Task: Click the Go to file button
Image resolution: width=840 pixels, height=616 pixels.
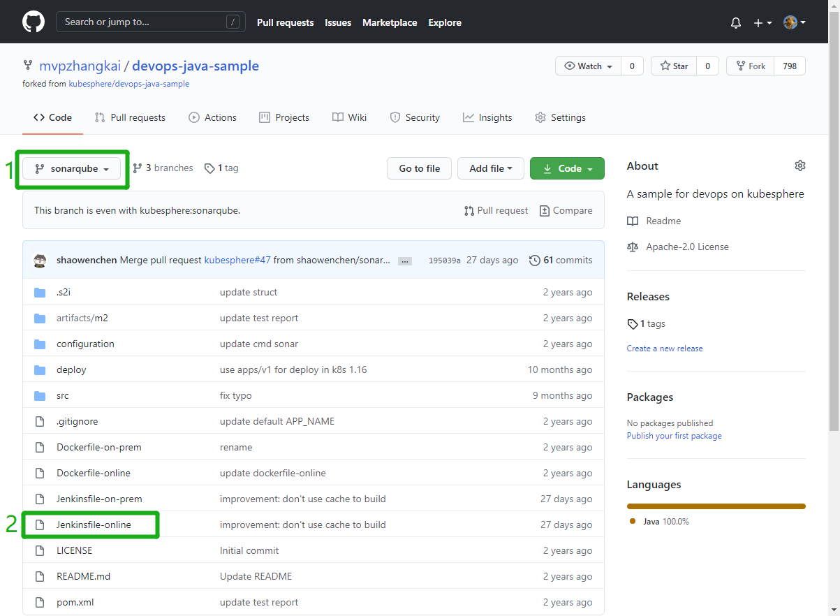Action: pyautogui.click(x=419, y=168)
